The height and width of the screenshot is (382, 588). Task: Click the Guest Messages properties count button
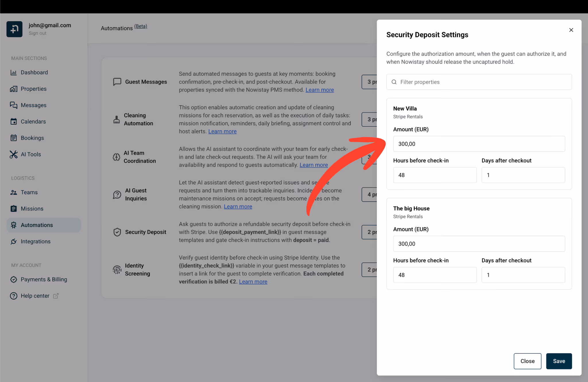click(x=369, y=82)
